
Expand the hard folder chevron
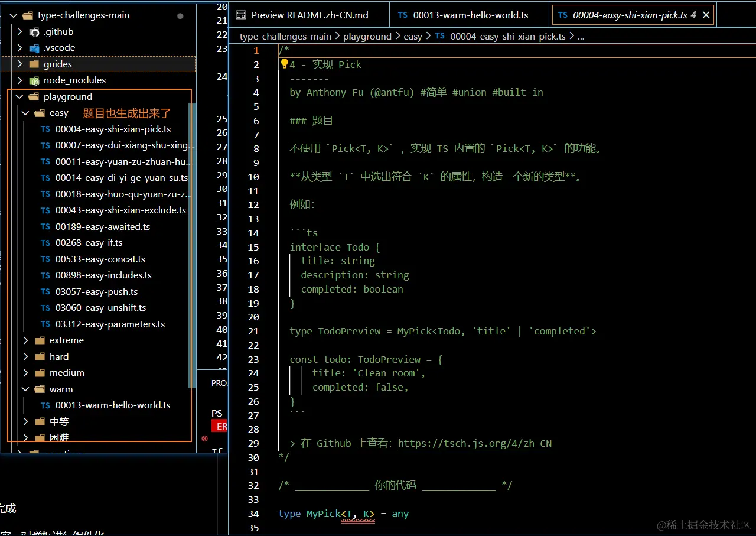coord(25,357)
